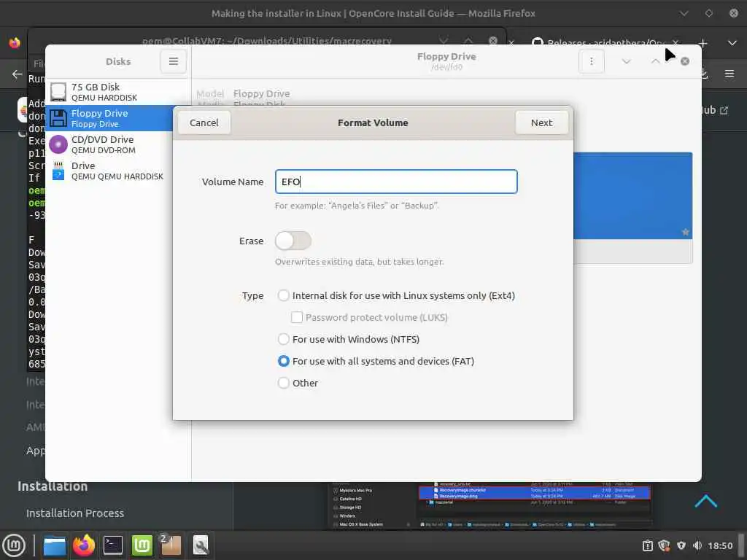Click the Finder screenshot on the guide page
Image resolution: width=747 pixels, height=560 pixels.
(x=490, y=506)
